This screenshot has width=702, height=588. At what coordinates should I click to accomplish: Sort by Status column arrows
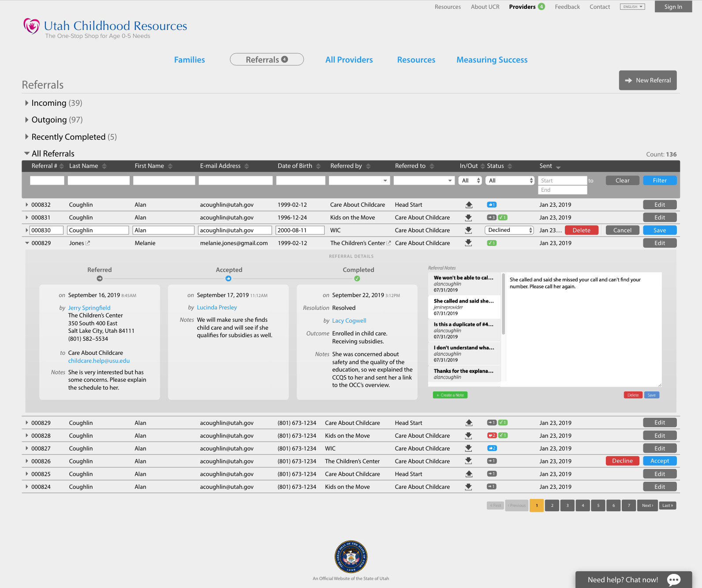click(510, 166)
